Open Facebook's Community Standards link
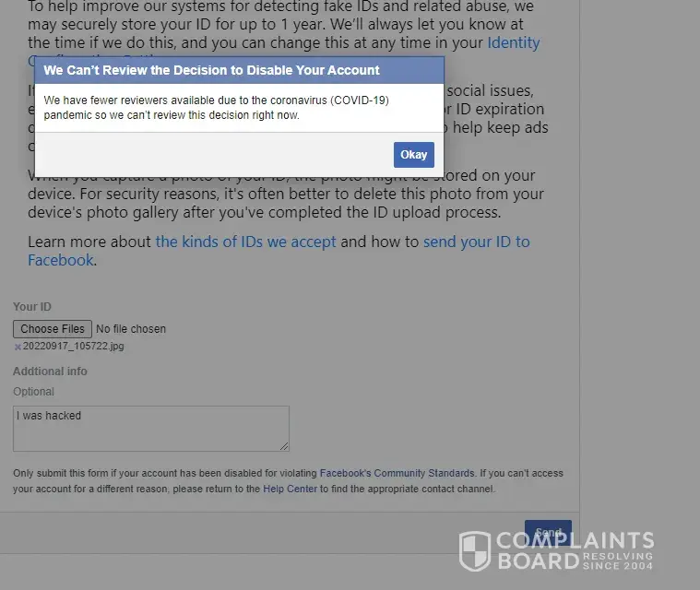 pos(397,473)
